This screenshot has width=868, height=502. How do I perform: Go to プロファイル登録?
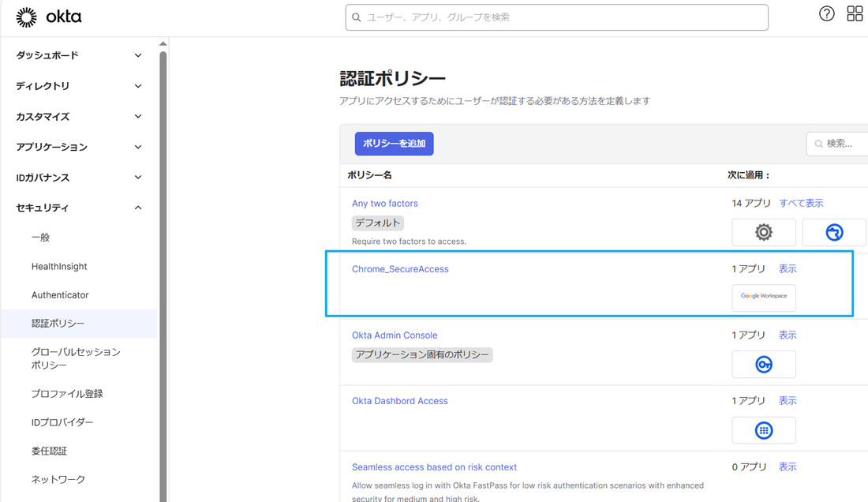(67, 394)
